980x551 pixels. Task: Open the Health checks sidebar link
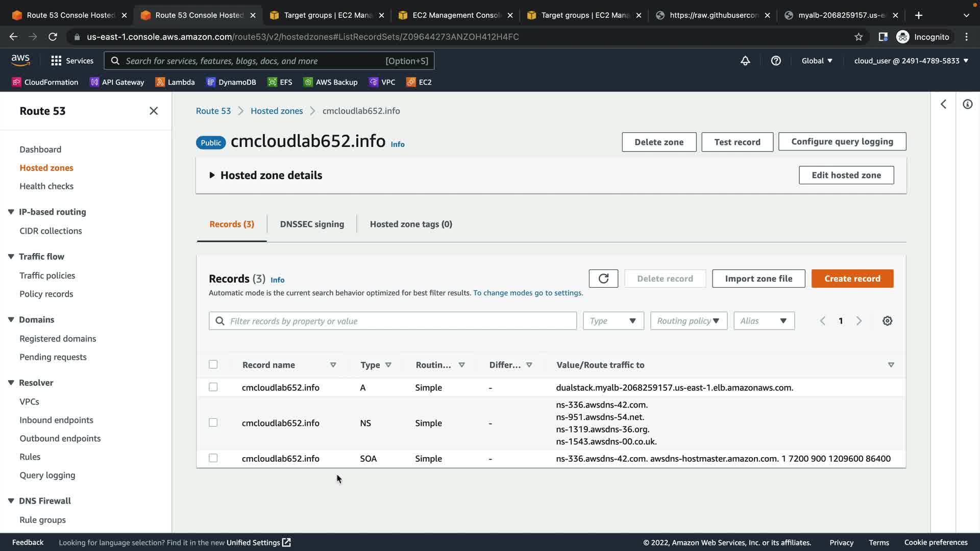click(46, 186)
